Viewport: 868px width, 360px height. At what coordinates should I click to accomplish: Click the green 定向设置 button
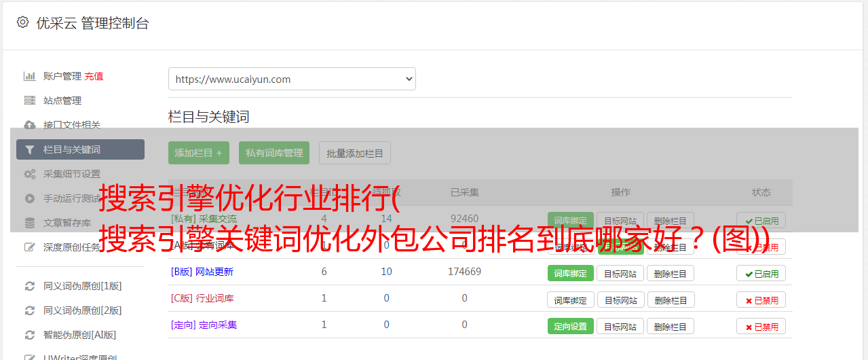coord(571,326)
